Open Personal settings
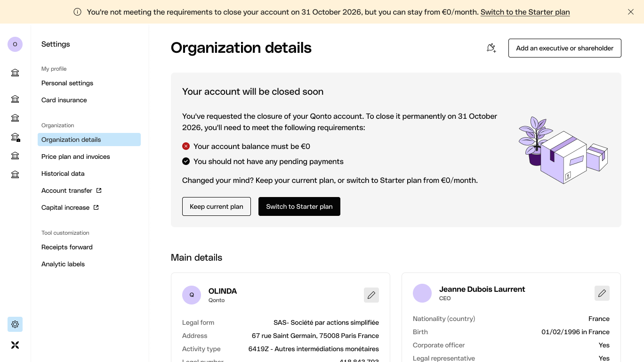Viewport: 644px width, 362px height. [x=67, y=83]
